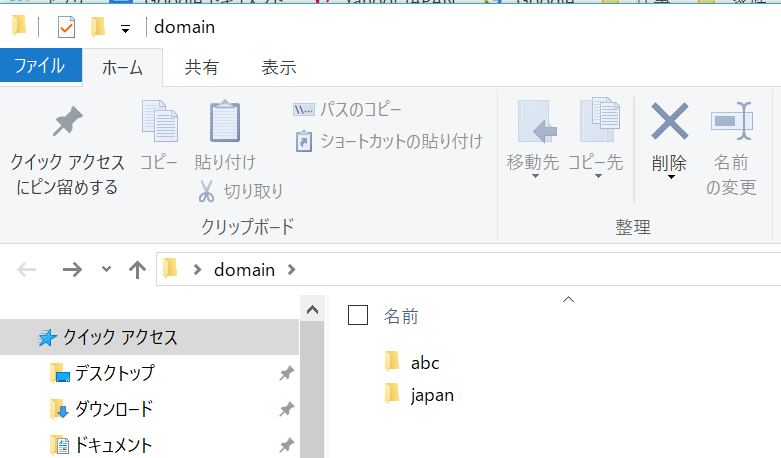Click the navigation pane scrollbar track

(312, 390)
